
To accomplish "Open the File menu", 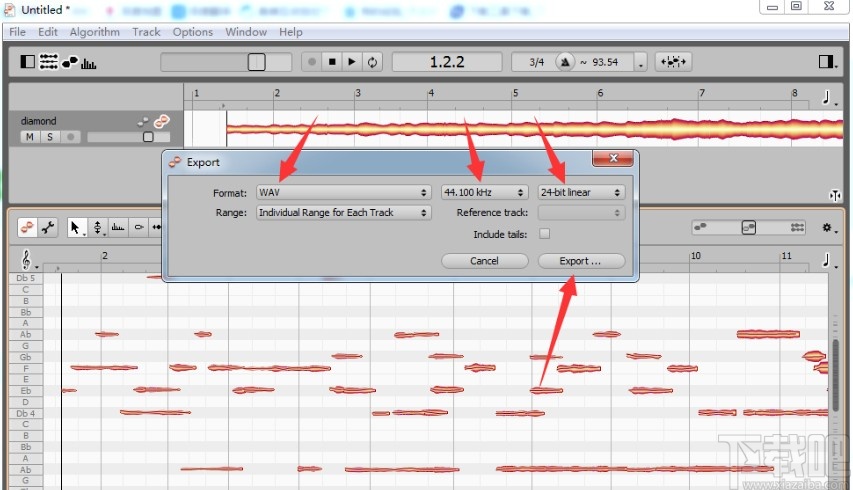I will pos(17,32).
